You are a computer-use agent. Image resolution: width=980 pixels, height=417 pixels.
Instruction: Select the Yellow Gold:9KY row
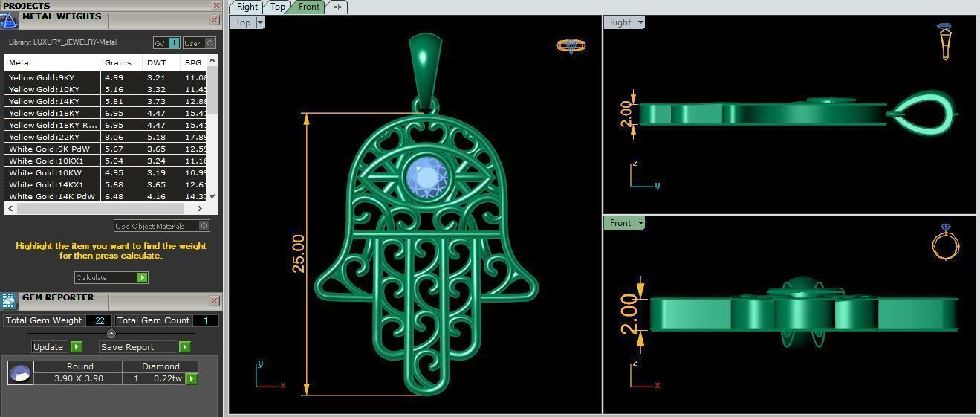pos(106,77)
